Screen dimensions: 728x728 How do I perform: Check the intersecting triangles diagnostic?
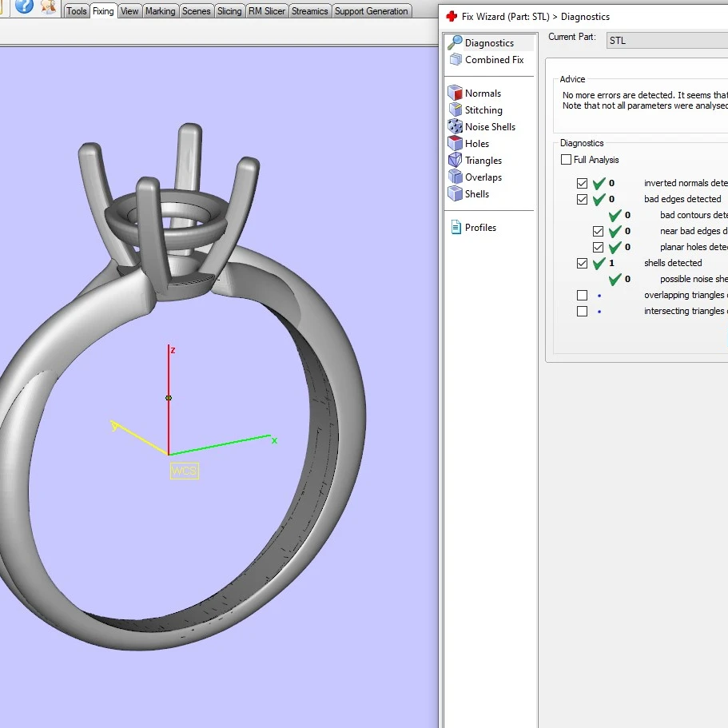(583, 311)
